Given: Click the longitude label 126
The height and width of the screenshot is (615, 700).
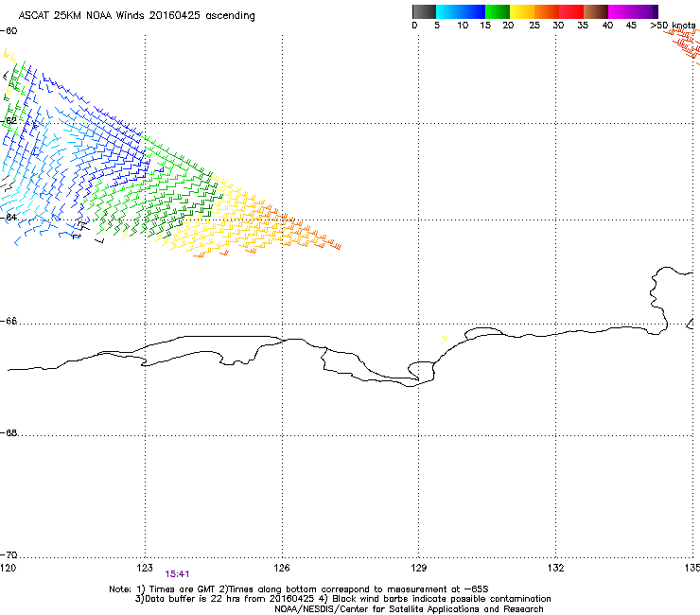Looking at the screenshot, I should (x=282, y=568).
